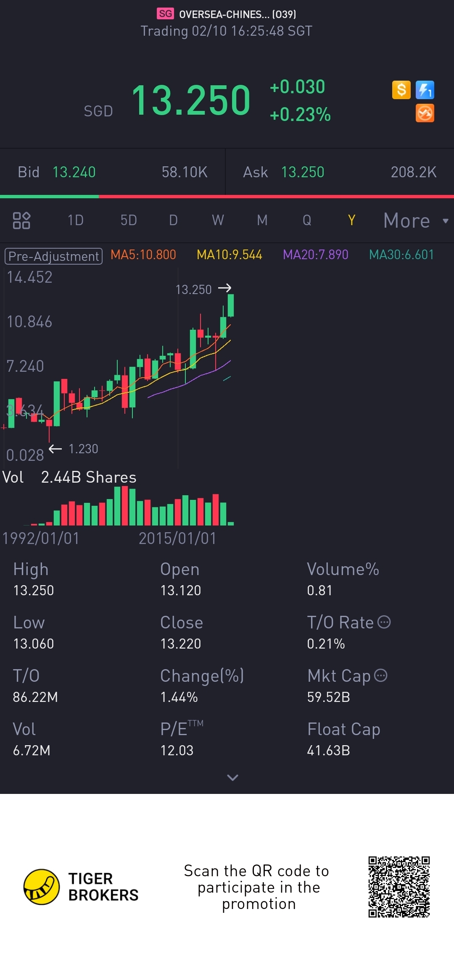Select the 5D chart tab
The height and width of the screenshot is (980, 454).
tap(129, 221)
